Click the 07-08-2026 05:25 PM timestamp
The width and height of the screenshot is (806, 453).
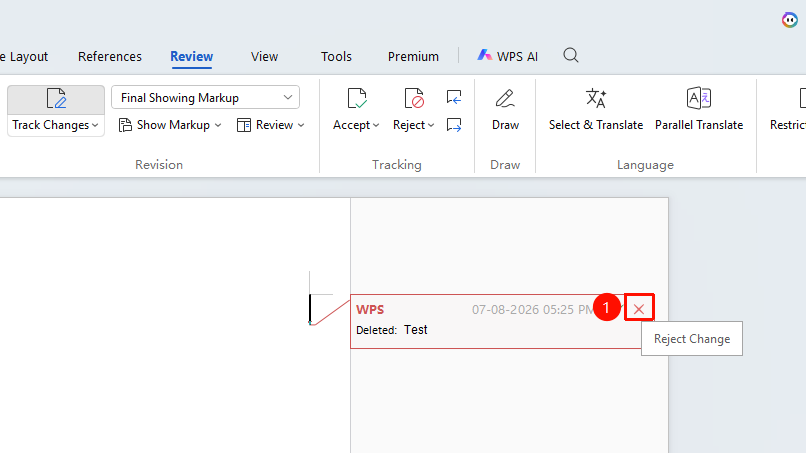coord(533,310)
